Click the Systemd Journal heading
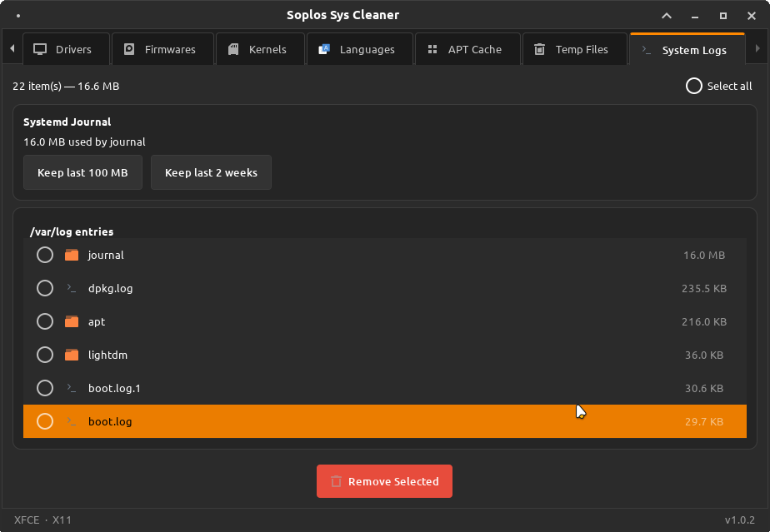770x532 pixels. click(x=67, y=122)
